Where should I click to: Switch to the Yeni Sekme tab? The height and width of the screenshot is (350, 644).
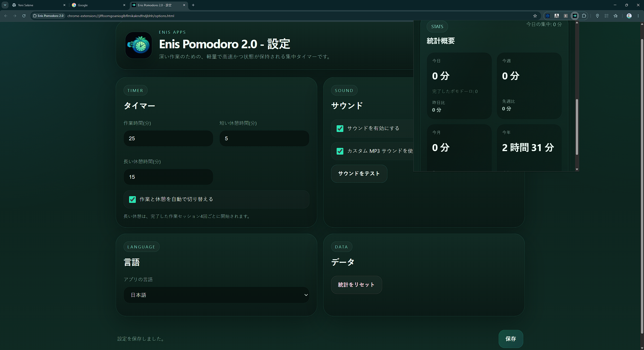point(39,5)
